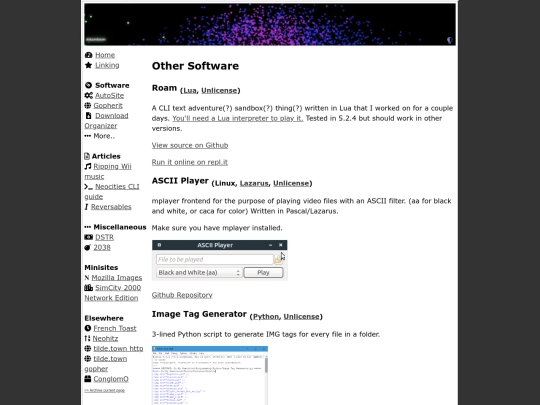Click the Image Tag Generator screenshot thumbnail
Viewport: 540px width, 405px height.
click(x=210, y=375)
